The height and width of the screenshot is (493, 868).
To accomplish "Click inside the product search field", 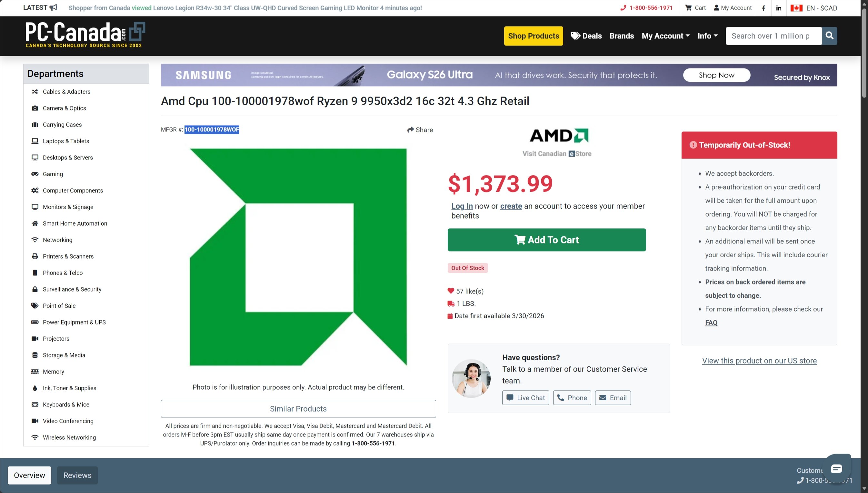I will (x=773, y=36).
